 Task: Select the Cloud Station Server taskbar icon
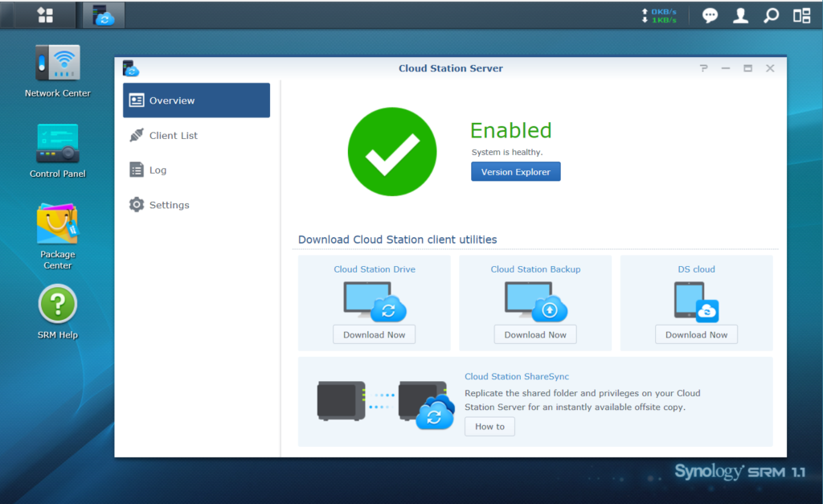(104, 15)
